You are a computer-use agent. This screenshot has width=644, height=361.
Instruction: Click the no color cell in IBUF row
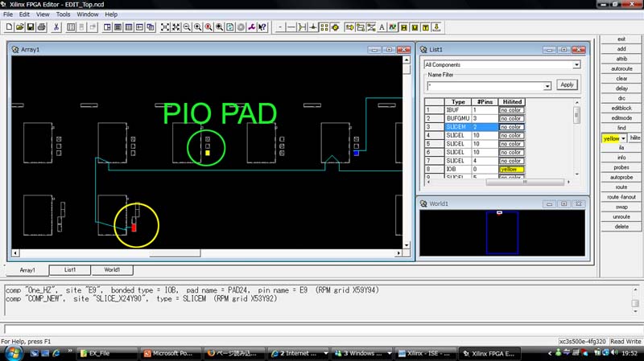click(x=511, y=110)
